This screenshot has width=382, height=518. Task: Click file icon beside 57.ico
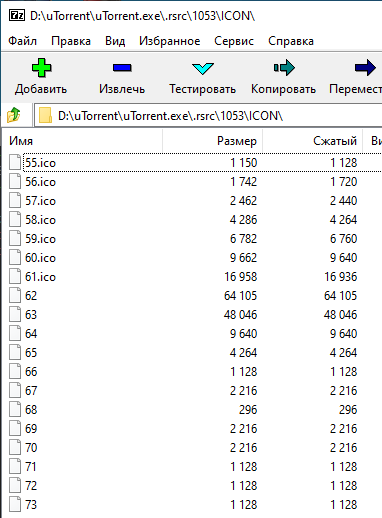coord(15,200)
